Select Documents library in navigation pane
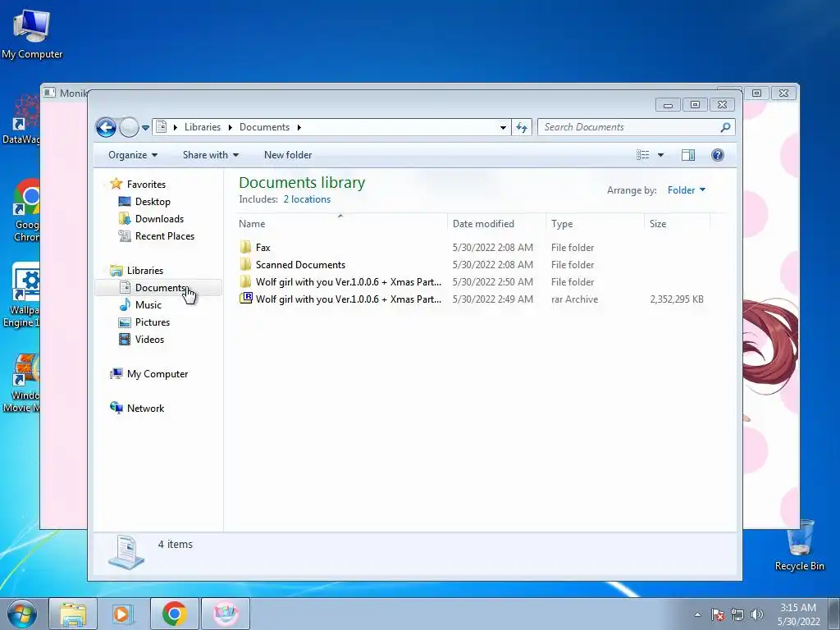This screenshot has height=630, width=840. 160,288
